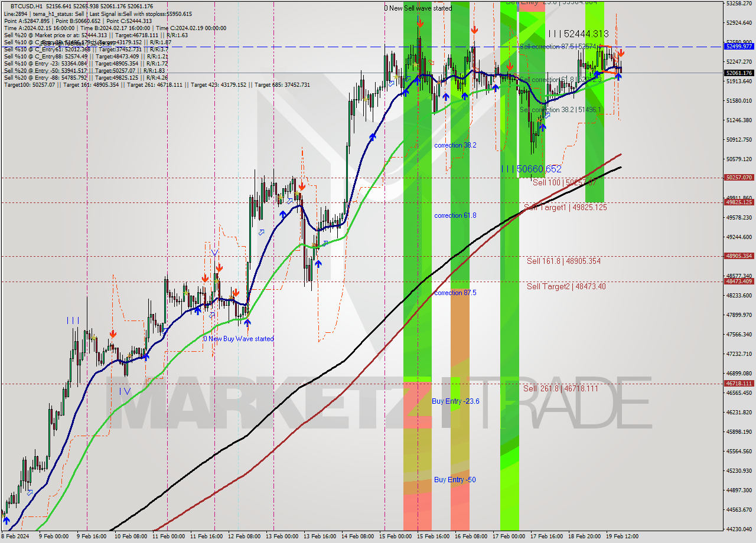Click the blue 'I V' wave label
Screen dimensions: 756x543
[x=125, y=391]
